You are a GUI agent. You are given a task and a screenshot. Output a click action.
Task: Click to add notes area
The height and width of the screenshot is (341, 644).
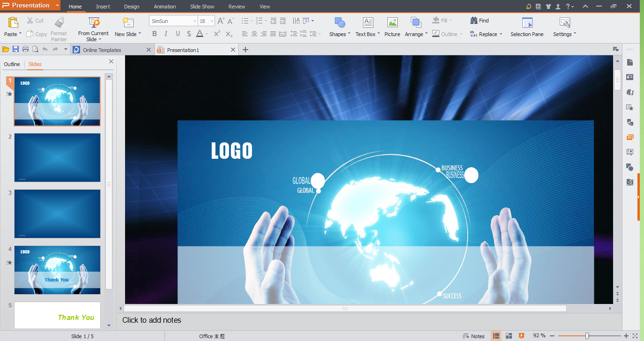[x=152, y=320]
